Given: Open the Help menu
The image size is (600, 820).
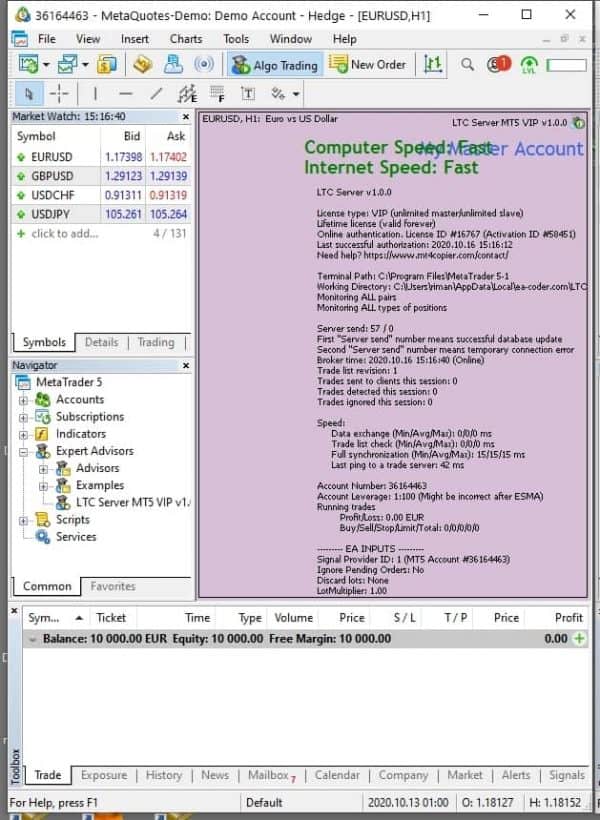Looking at the screenshot, I should tap(345, 39).
